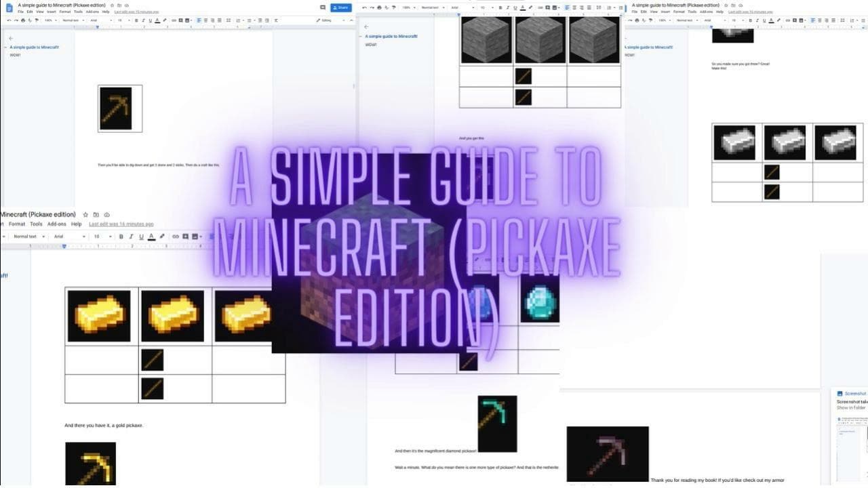Click add comment icon in bottom-left window
868x488 pixels.
click(185, 237)
